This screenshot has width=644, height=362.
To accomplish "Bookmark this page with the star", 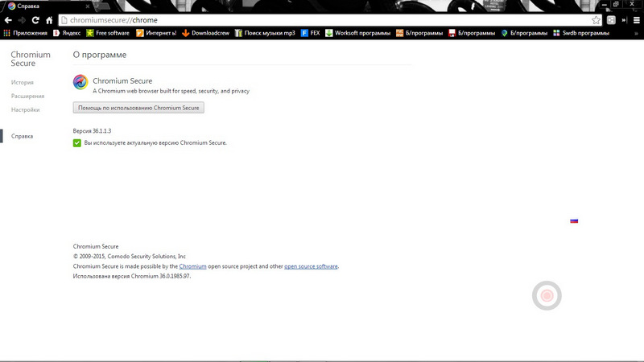I will coord(596,20).
